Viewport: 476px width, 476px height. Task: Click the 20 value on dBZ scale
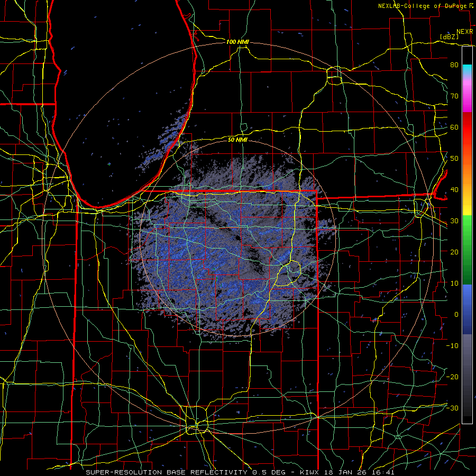click(x=454, y=252)
